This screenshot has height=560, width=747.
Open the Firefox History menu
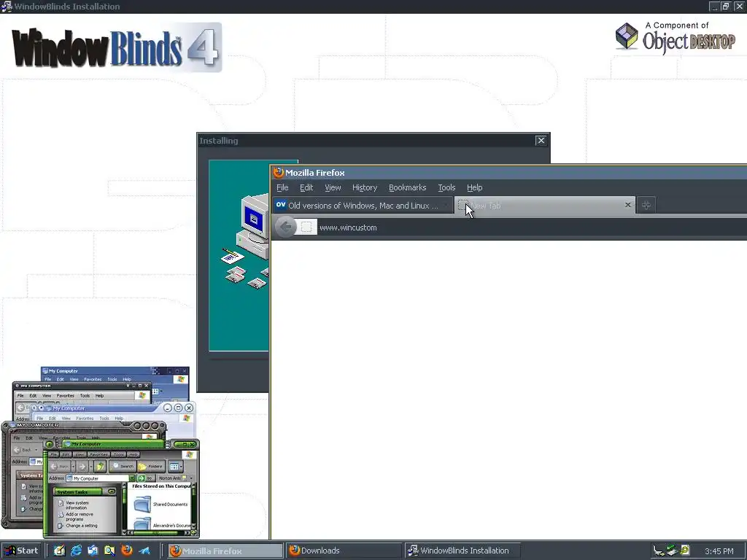pyautogui.click(x=365, y=187)
